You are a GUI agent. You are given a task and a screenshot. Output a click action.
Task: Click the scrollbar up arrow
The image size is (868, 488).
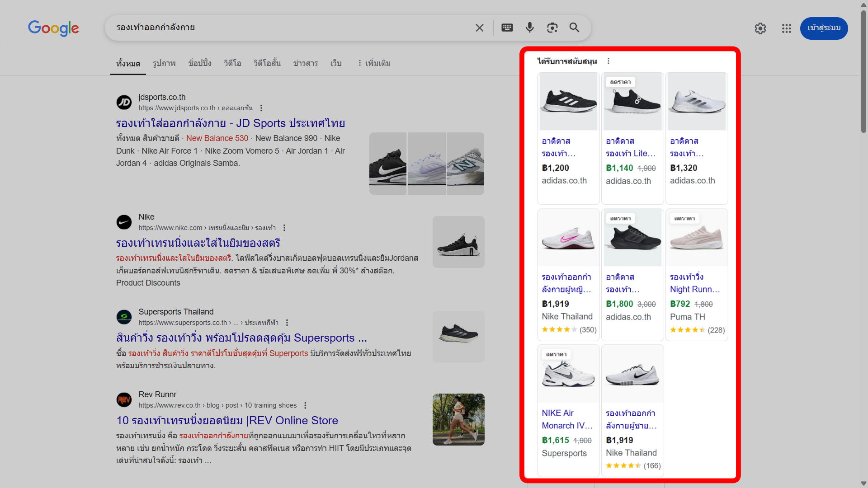[863, 5]
